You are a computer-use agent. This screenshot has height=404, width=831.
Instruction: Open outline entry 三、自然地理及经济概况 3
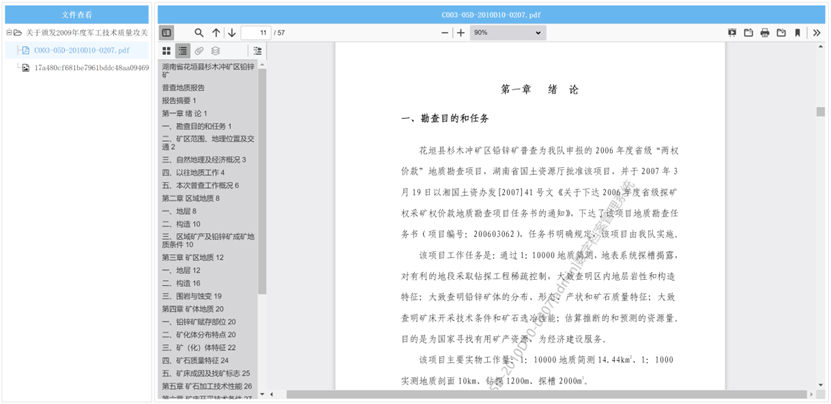pyautogui.click(x=204, y=160)
